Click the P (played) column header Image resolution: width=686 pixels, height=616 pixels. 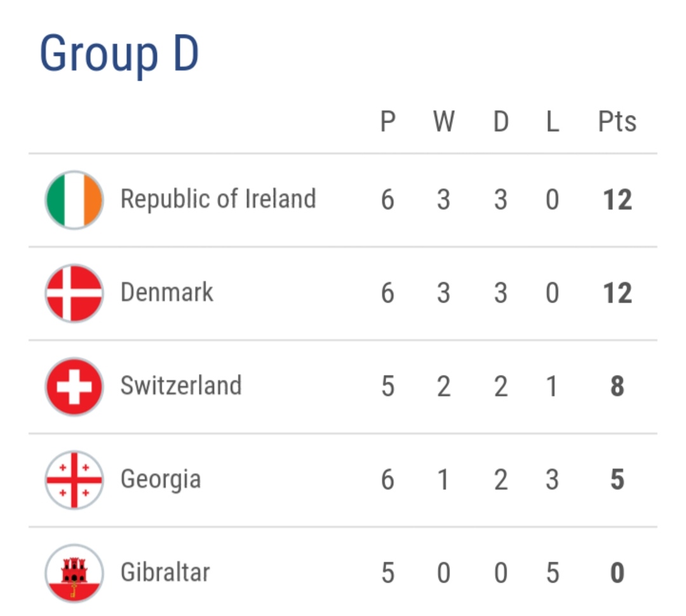387,121
